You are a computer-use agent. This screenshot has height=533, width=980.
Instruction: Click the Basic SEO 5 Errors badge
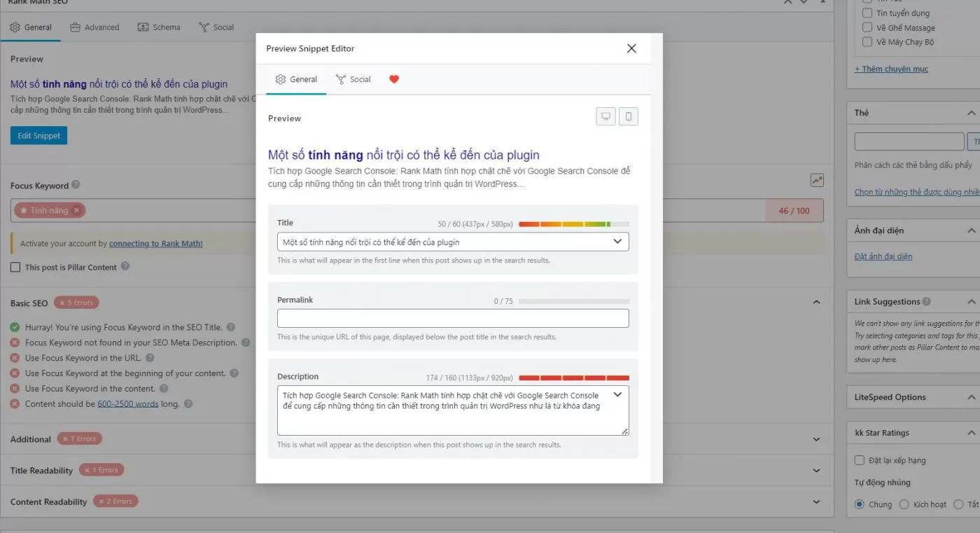76,303
